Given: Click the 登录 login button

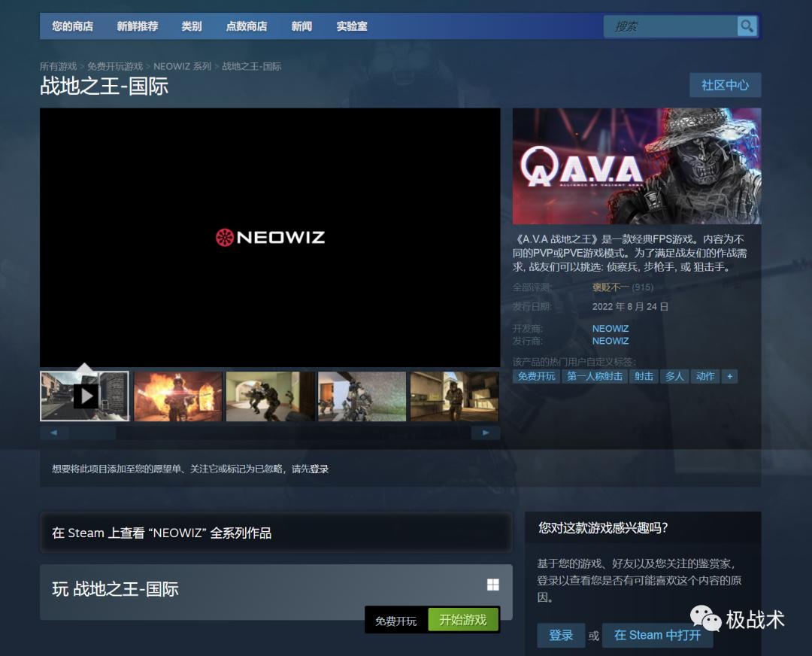Looking at the screenshot, I should coord(560,635).
